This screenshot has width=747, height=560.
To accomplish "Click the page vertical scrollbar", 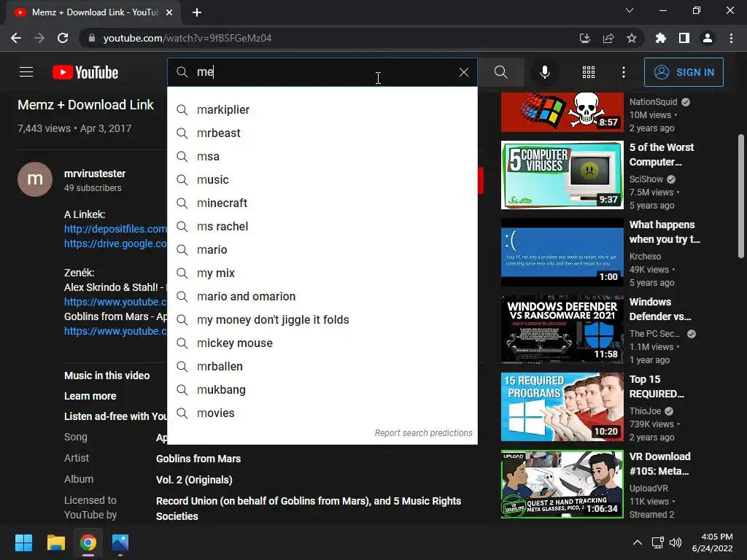I will click(x=741, y=196).
